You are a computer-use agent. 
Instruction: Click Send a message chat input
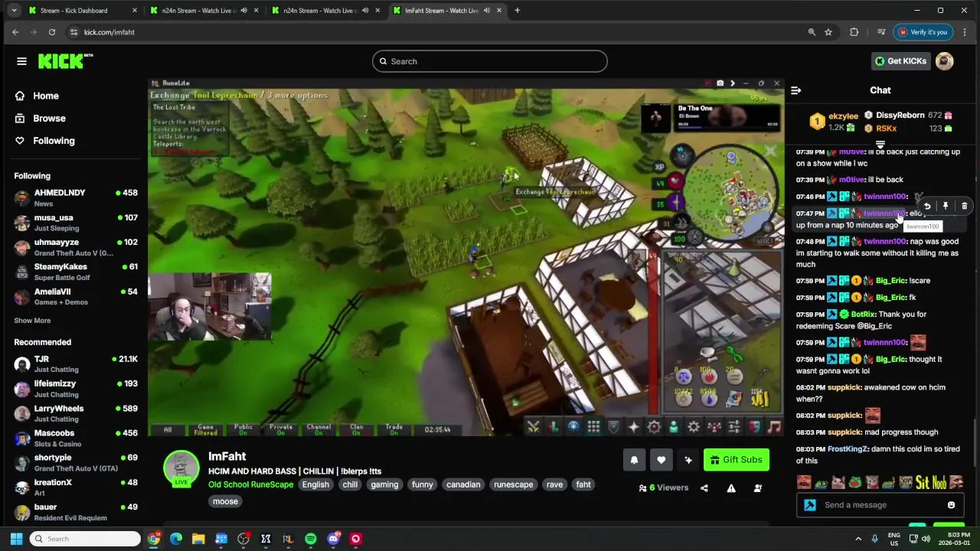880,505
